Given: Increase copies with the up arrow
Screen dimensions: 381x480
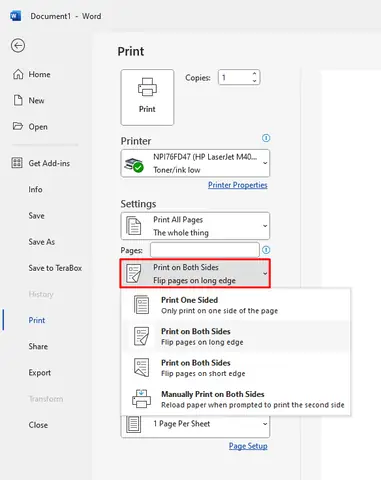Looking at the screenshot, I should pyautogui.click(x=255, y=74).
